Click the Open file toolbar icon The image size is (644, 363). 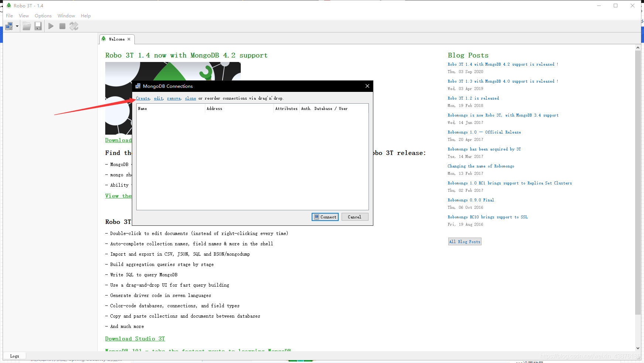coord(27,26)
